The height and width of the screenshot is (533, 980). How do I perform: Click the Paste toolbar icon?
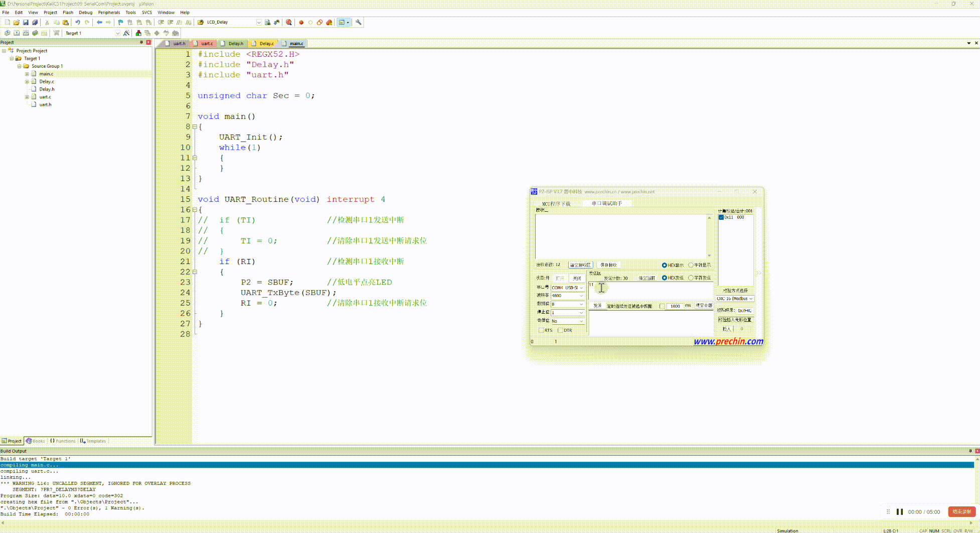point(65,22)
